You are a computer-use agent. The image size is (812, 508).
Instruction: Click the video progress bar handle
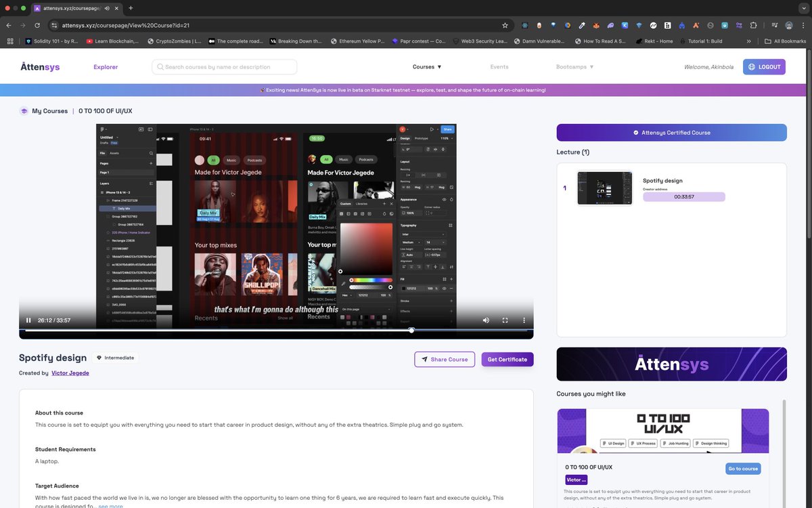coord(411,331)
